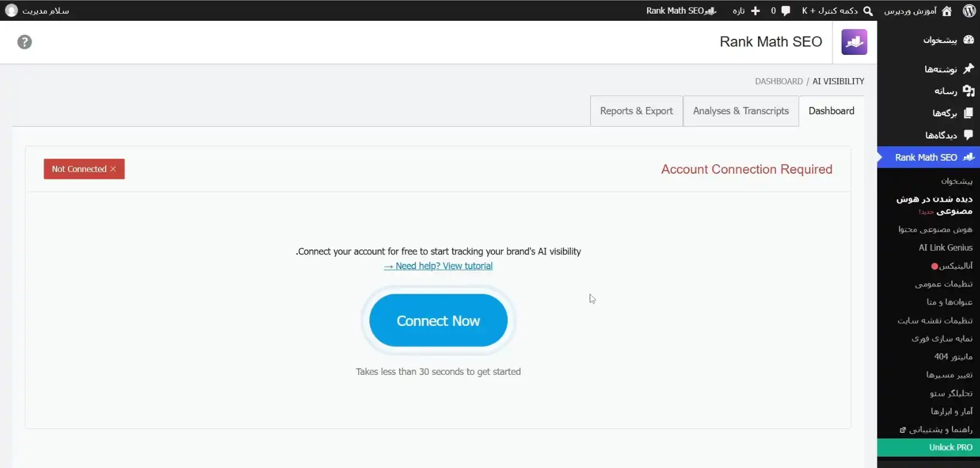Open هوش مصنوعی محتوا submenu item
The width and height of the screenshot is (980, 468).
(x=935, y=229)
